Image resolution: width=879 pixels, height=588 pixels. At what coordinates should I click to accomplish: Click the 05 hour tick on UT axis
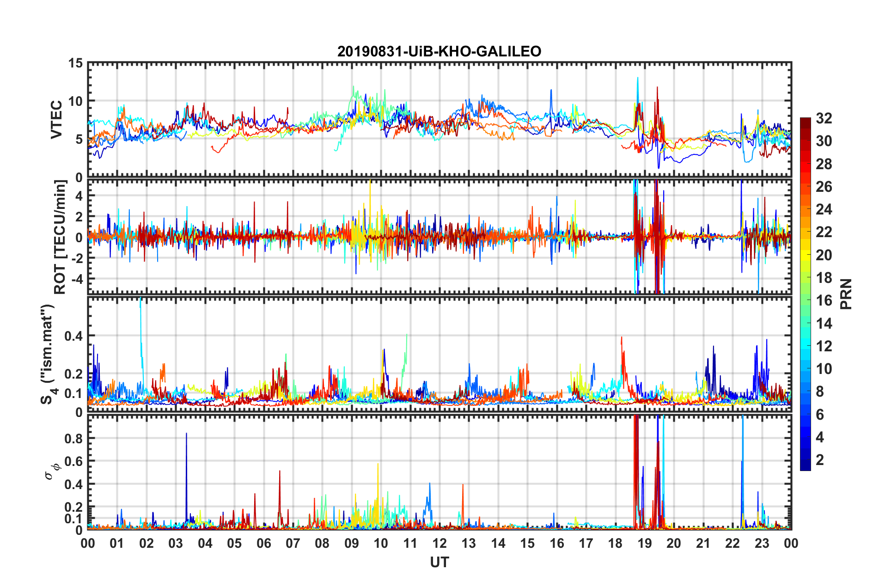pyautogui.click(x=234, y=543)
